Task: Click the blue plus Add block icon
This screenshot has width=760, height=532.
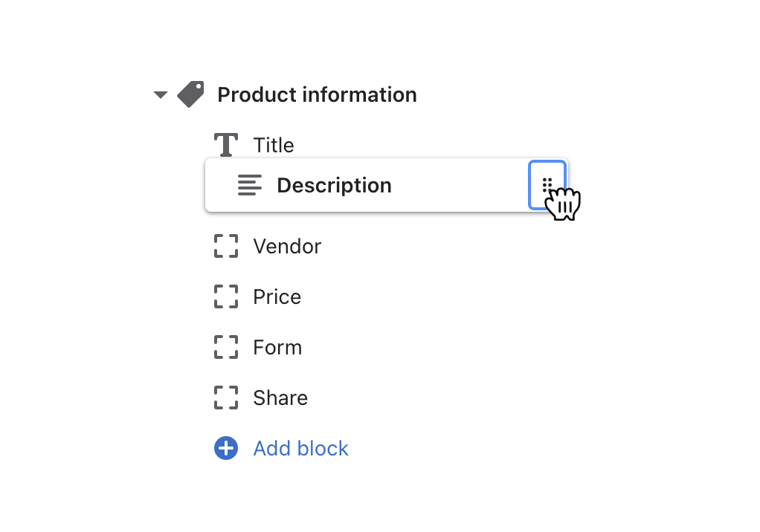Action: [226, 448]
